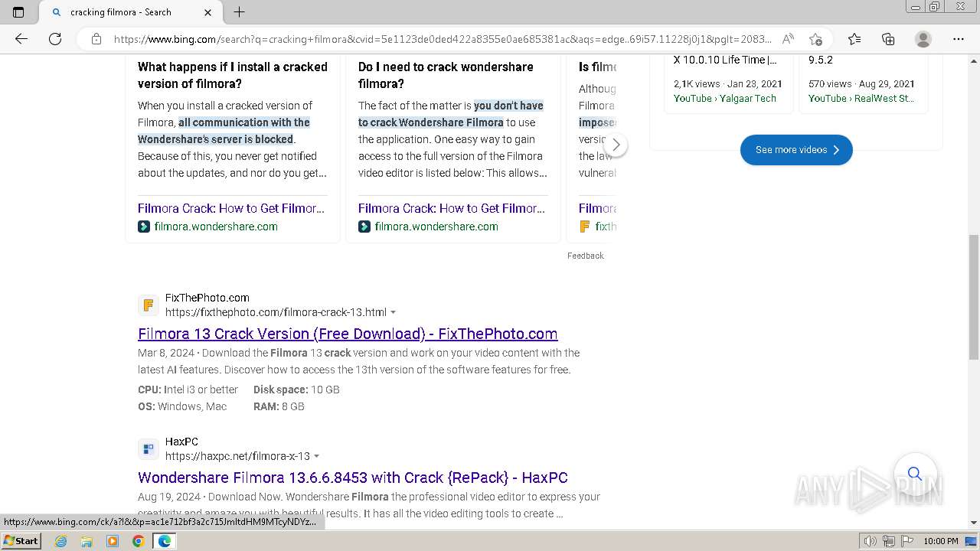
Task: Expand the fixthephoto.com URL dropdown
Action: [x=394, y=312]
